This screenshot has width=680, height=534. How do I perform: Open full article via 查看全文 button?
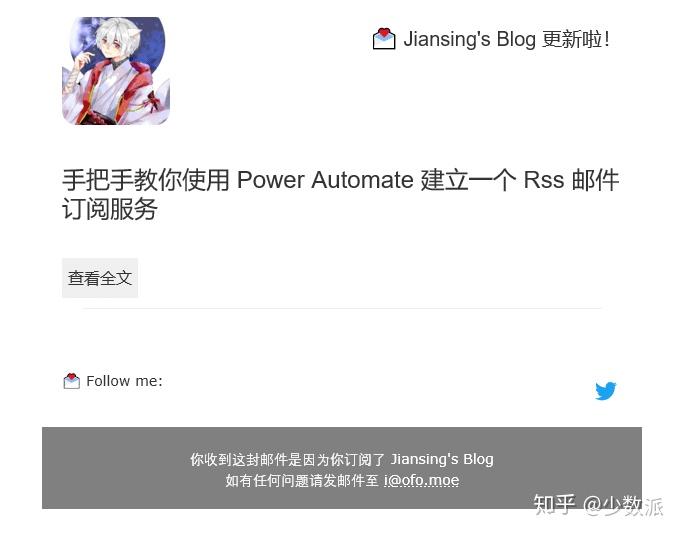[100, 278]
